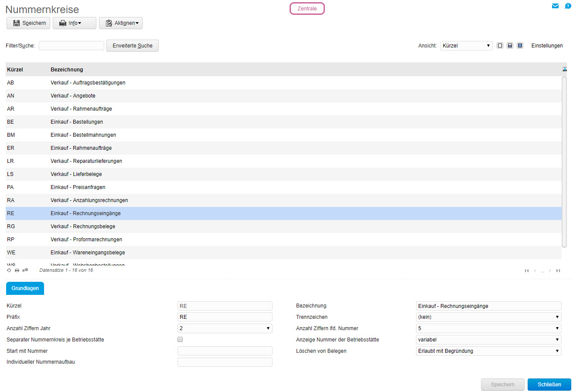
Task: Refresh the Nummernkreise table
Action: [x=9, y=270]
